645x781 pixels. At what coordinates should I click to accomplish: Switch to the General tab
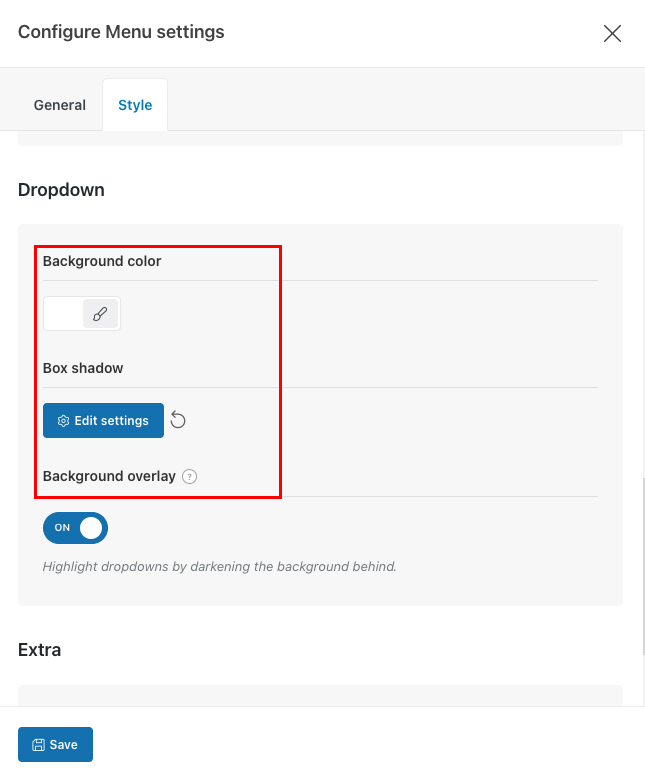click(60, 105)
